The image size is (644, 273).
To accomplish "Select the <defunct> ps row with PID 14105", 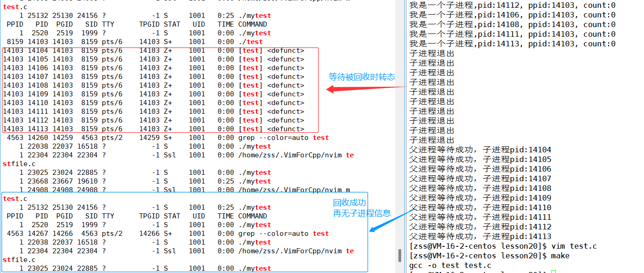I will pyautogui.click(x=154, y=59).
